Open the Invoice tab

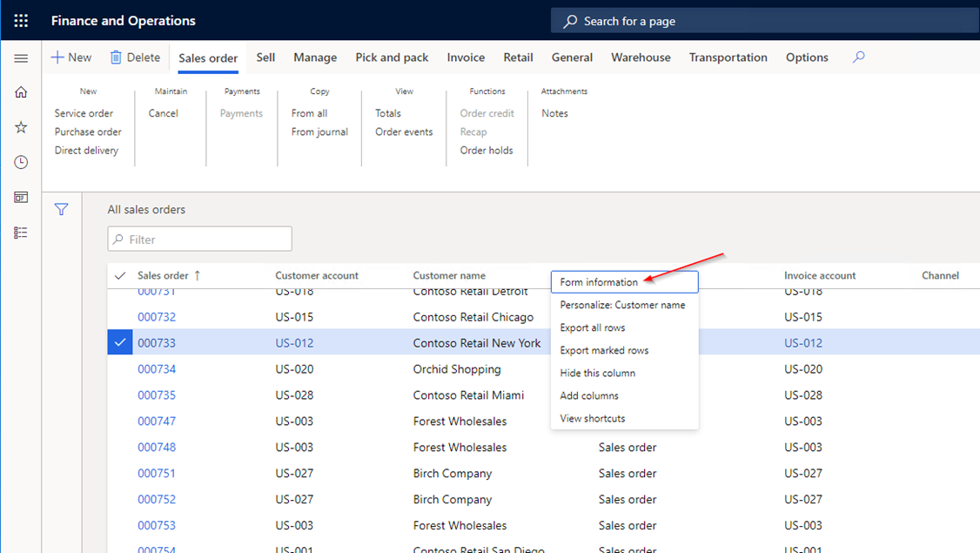466,57
